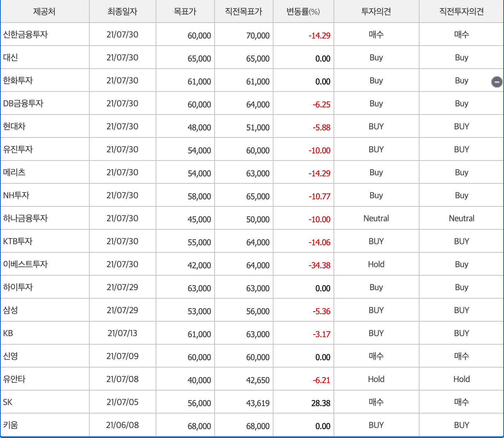Click the 직전목표가 column header
The image size is (504, 438).
tap(243, 11)
